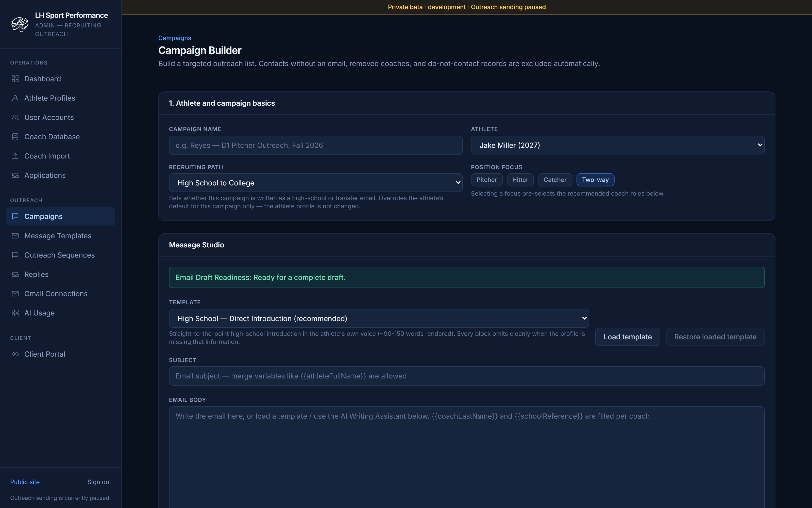Go to Coach Import page
This screenshot has width=812, height=508.
(x=60, y=156)
